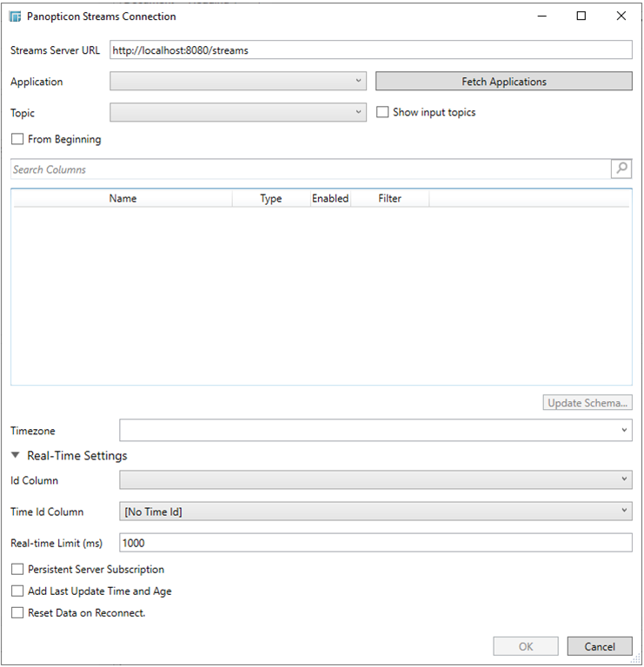Open the Application dropdown

click(238, 81)
